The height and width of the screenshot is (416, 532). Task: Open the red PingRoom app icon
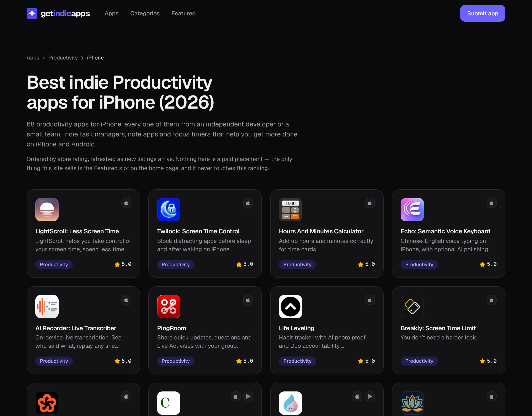pos(169,307)
